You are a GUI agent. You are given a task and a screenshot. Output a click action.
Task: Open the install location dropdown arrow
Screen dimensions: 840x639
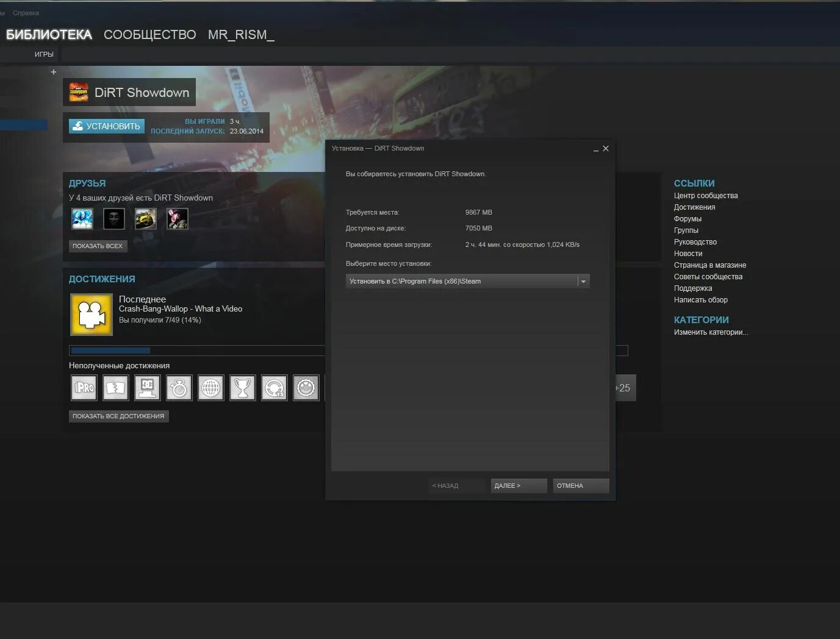coord(583,281)
